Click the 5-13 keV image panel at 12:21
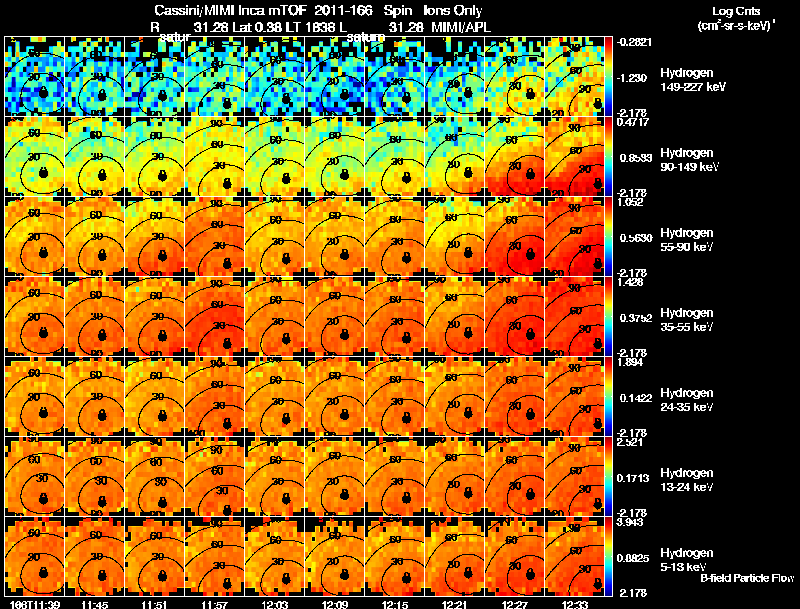 coord(455,557)
